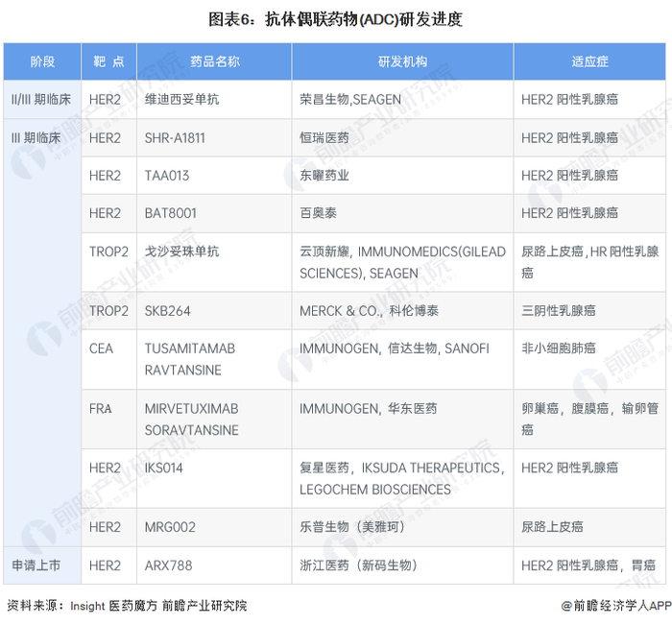Click the 卵巢癌, 腹膜癌, 输卵管癌 cell
672x625 pixels.
click(589, 420)
